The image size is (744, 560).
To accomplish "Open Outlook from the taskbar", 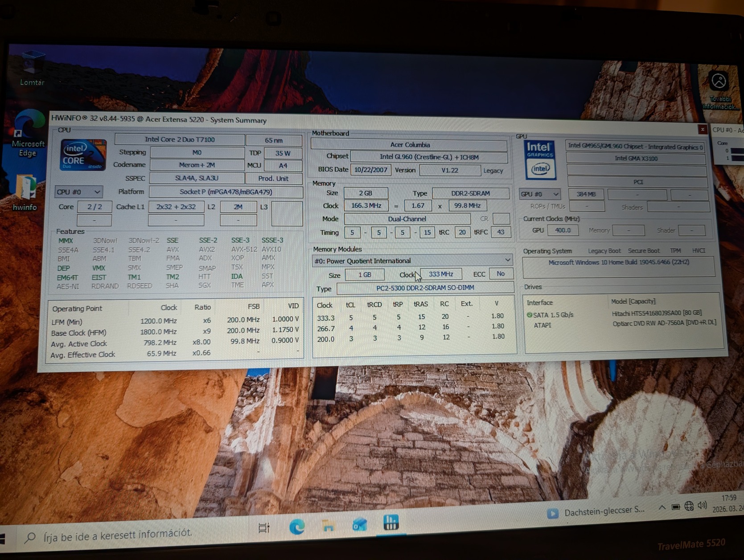I will (x=359, y=524).
